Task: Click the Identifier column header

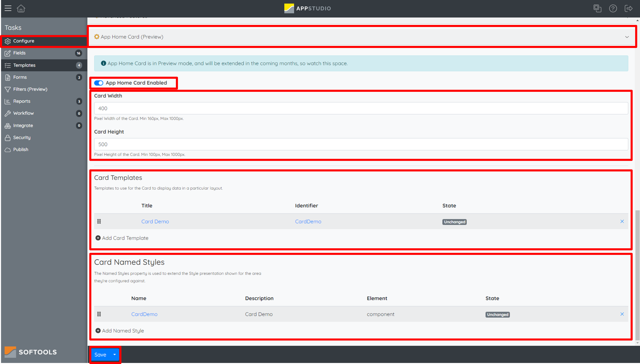Action: point(306,205)
